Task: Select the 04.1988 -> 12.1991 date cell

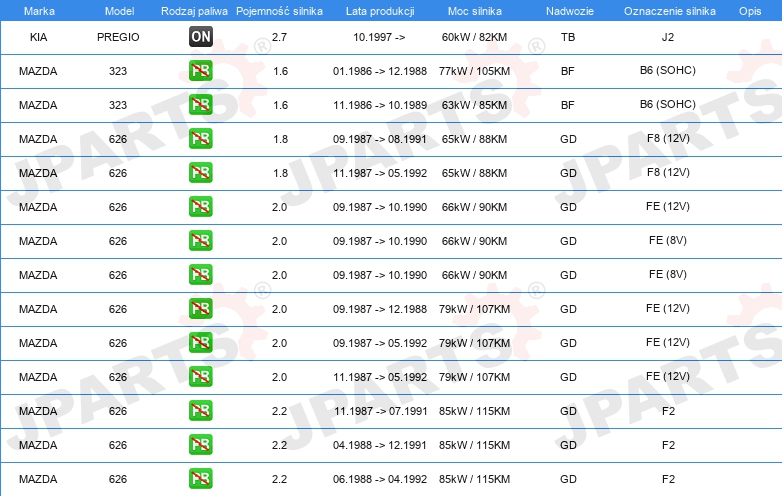Action: tap(380, 445)
